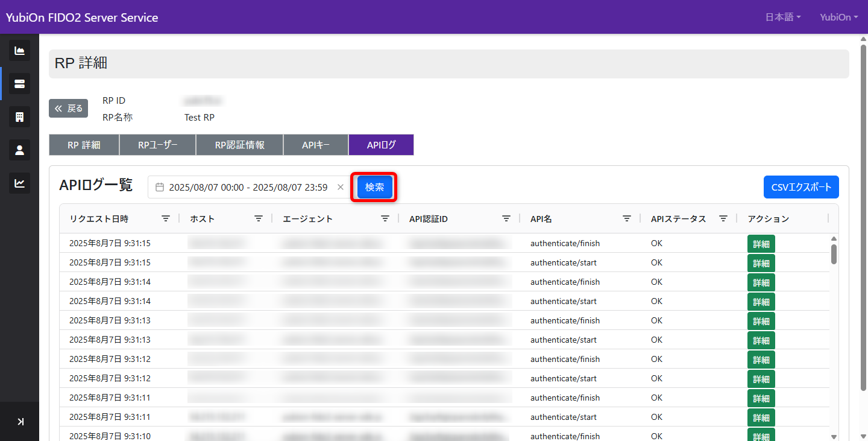Image resolution: width=868 pixels, height=441 pixels.
Task: Select the APIログ tab
Action: 382,145
